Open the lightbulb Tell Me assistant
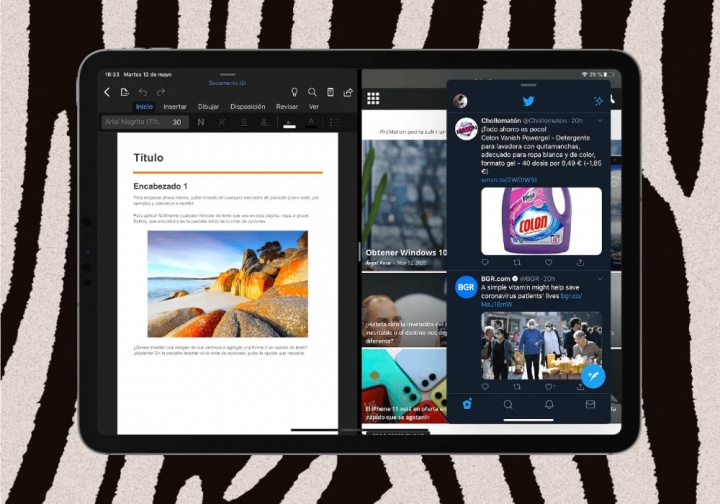Image resolution: width=720 pixels, height=504 pixels. pos(294,92)
